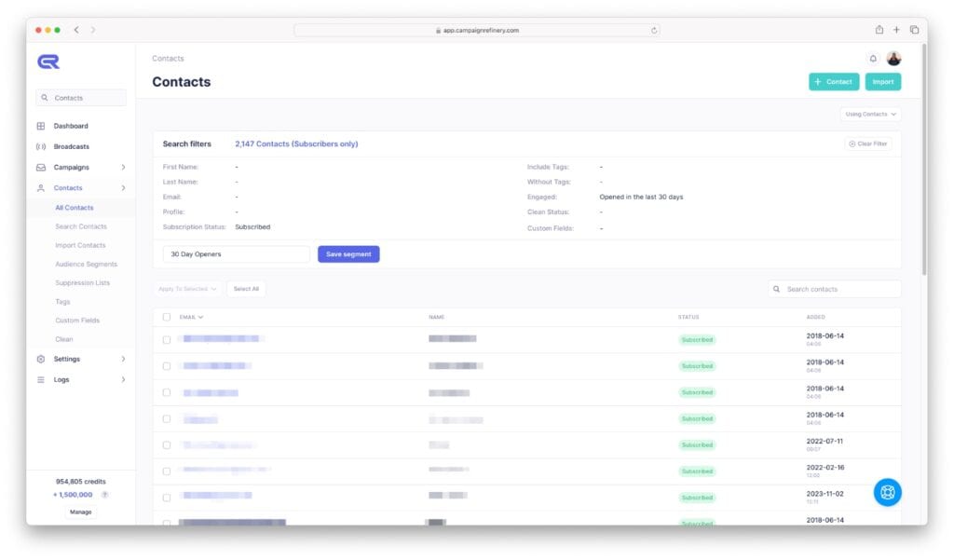Expand the Logs submenu chevron
The height and width of the screenshot is (560, 954).
(124, 380)
